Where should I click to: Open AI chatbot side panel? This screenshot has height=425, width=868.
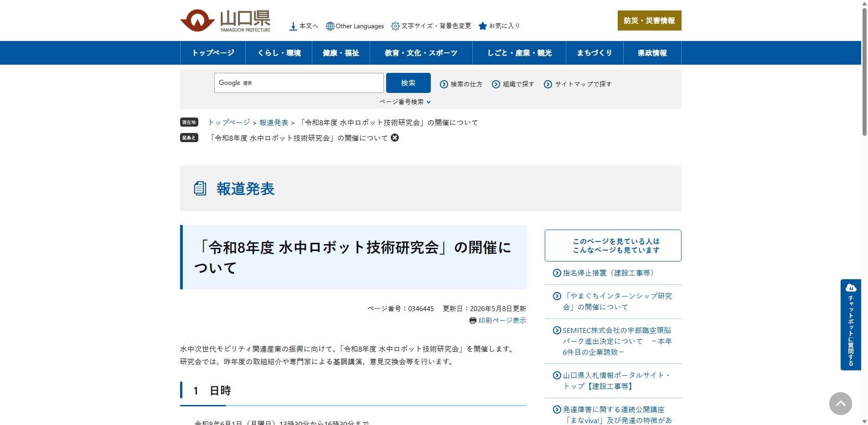pos(851,325)
